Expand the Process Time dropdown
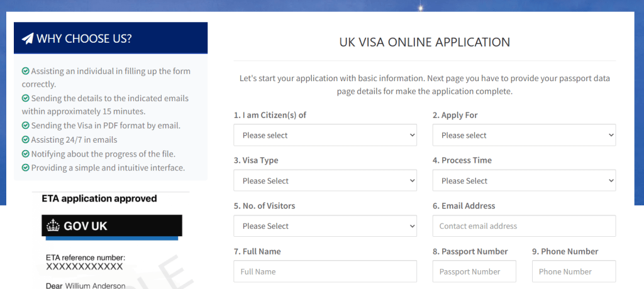 point(524,181)
